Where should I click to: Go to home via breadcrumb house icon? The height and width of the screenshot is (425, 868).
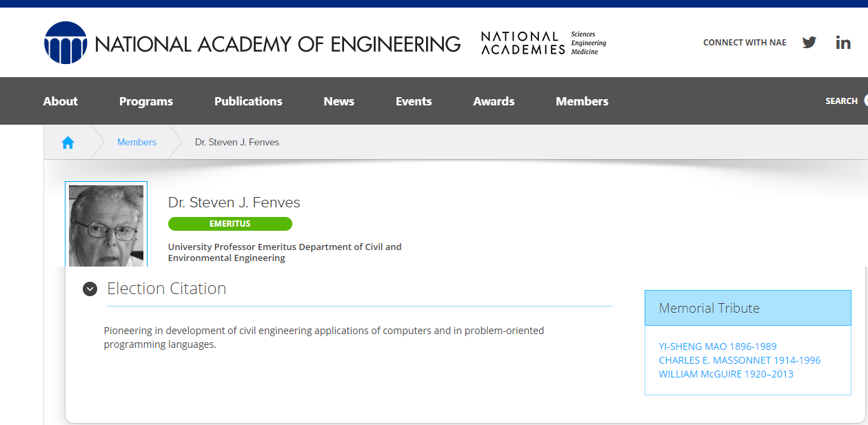tap(68, 143)
